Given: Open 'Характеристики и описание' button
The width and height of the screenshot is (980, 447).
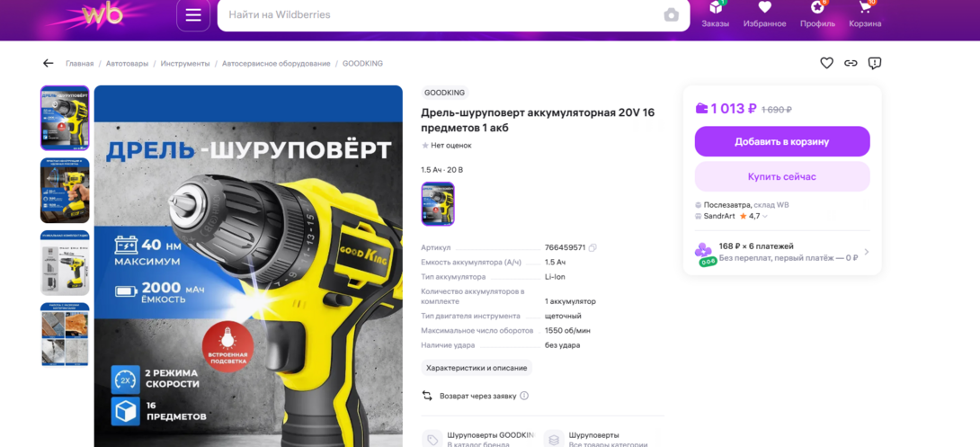Looking at the screenshot, I should pos(477,368).
